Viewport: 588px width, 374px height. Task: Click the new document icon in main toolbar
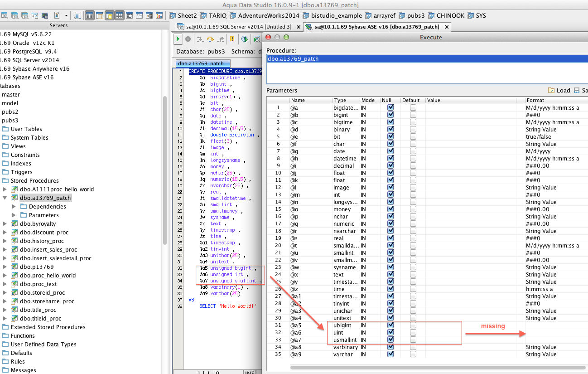pyautogui.click(x=57, y=15)
